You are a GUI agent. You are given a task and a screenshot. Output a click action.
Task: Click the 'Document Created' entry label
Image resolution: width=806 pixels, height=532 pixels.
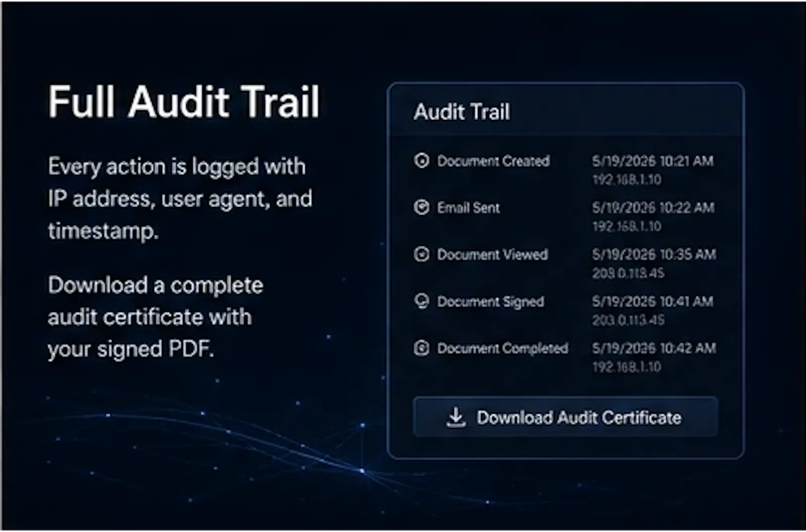pos(493,161)
